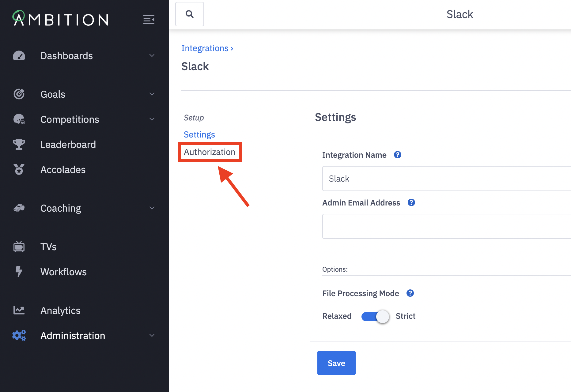
Task: Expand the Dashboards menu chevron
Action: click(x=152, y=56)
